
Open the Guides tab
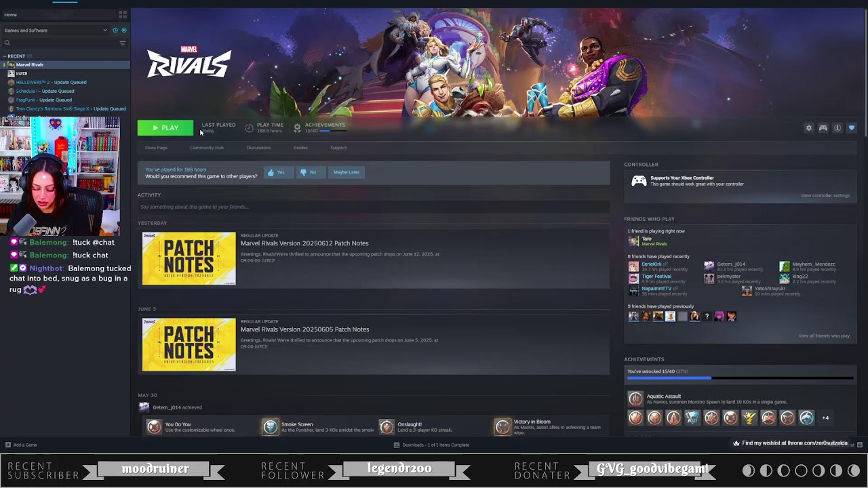(x=300, y=148)
